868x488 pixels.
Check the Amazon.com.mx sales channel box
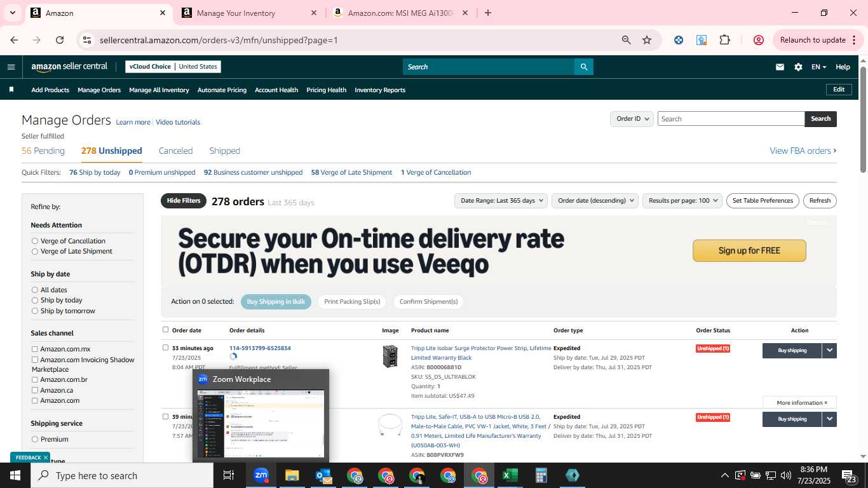click(x=35, y=349)
